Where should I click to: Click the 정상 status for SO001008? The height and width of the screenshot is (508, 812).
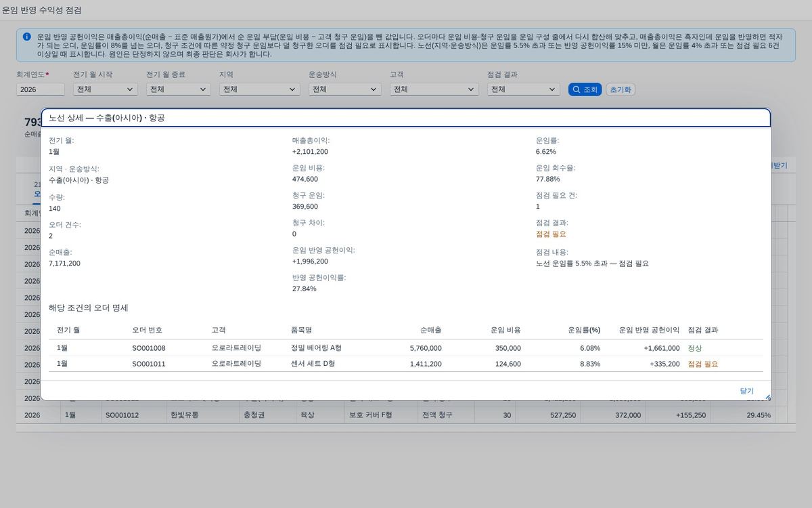(695, 348)
